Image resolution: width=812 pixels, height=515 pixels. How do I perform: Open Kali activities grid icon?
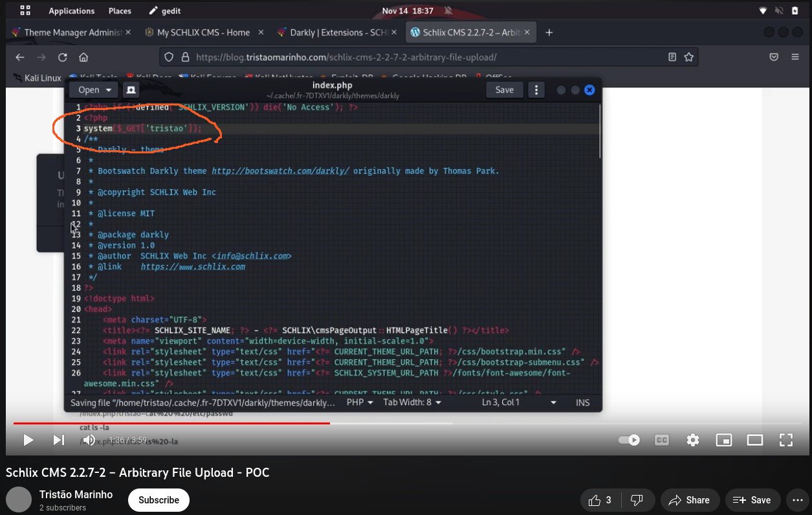click(x=25, y=11)
